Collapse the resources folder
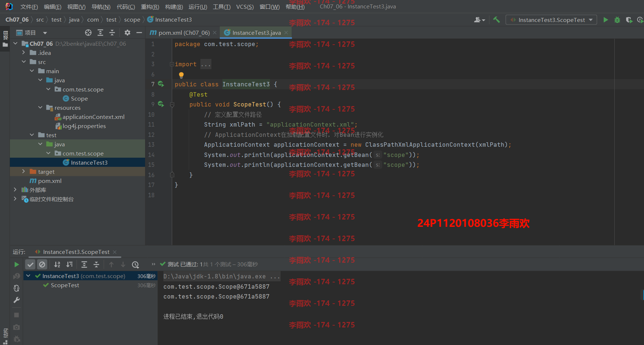Viewport: 644px width, 345px height. point(40,108)
